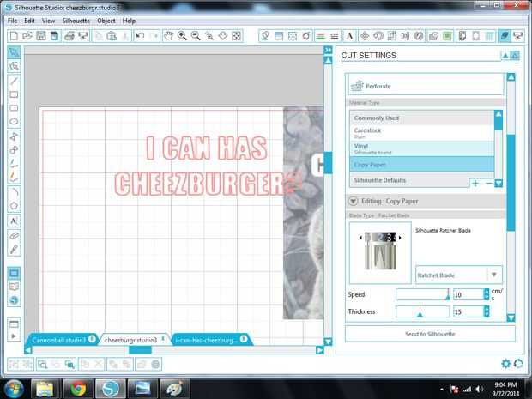The height and width of the screenshot is (399, 532).
Task: Click the Speed value field
Action: (x=469, y=294)
